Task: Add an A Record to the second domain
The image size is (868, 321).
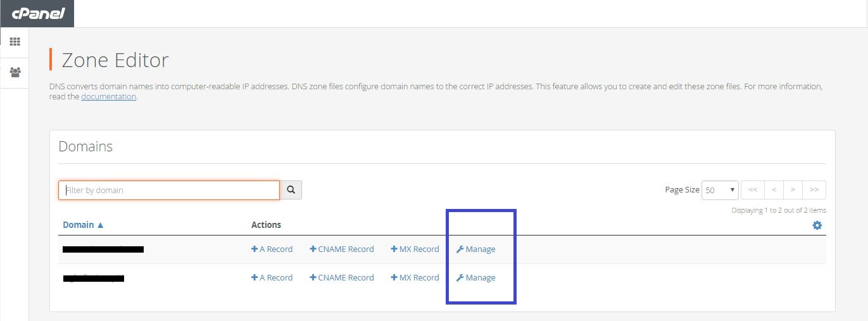Action: click(x=272, y=278)
